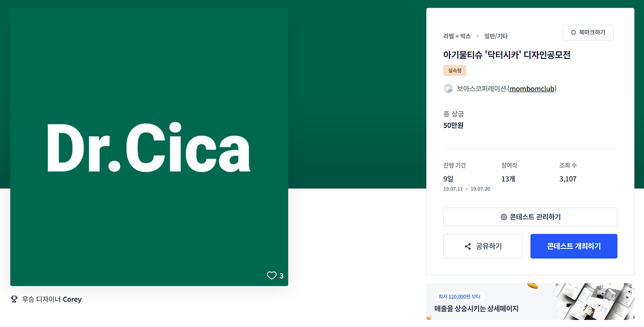
Task: Bookmark this contest with 북마크하기
Action: coord(588,33)
